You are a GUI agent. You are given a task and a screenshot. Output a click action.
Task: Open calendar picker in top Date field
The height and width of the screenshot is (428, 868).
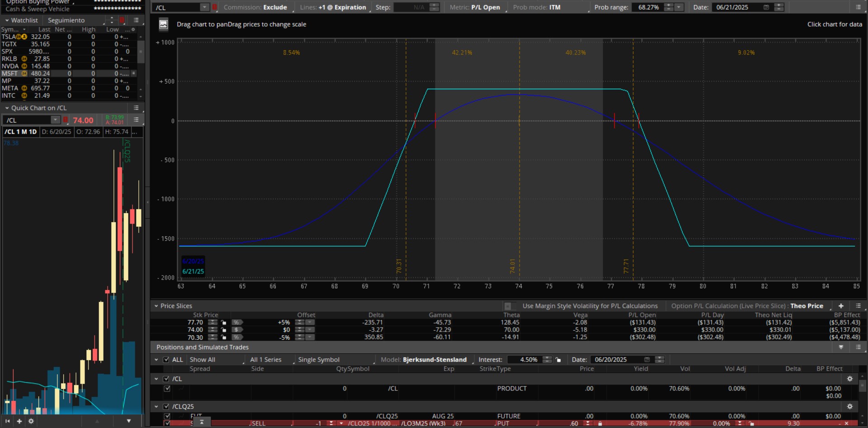(766, 7)
